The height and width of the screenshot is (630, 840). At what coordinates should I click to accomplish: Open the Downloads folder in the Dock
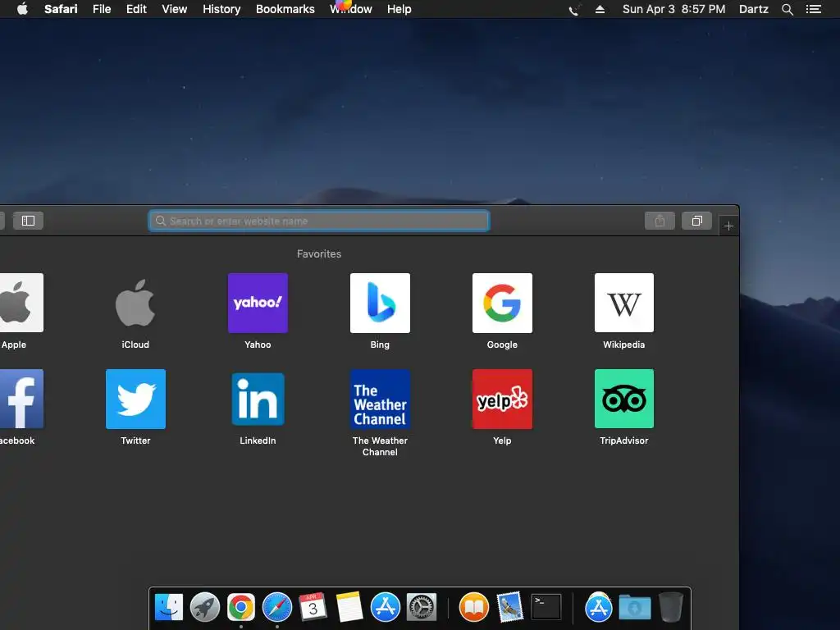click(635, 607)
